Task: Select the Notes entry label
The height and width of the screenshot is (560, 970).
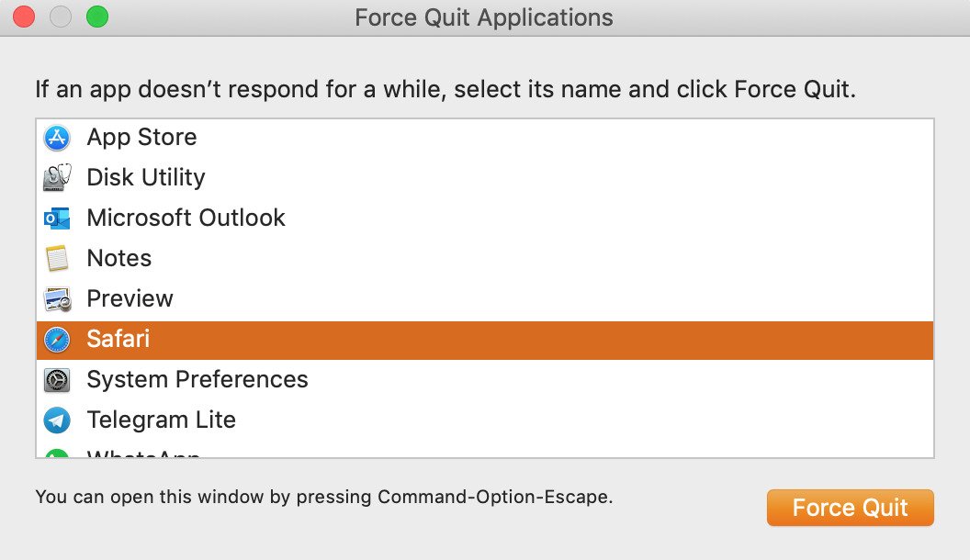Action: point(119,258)
